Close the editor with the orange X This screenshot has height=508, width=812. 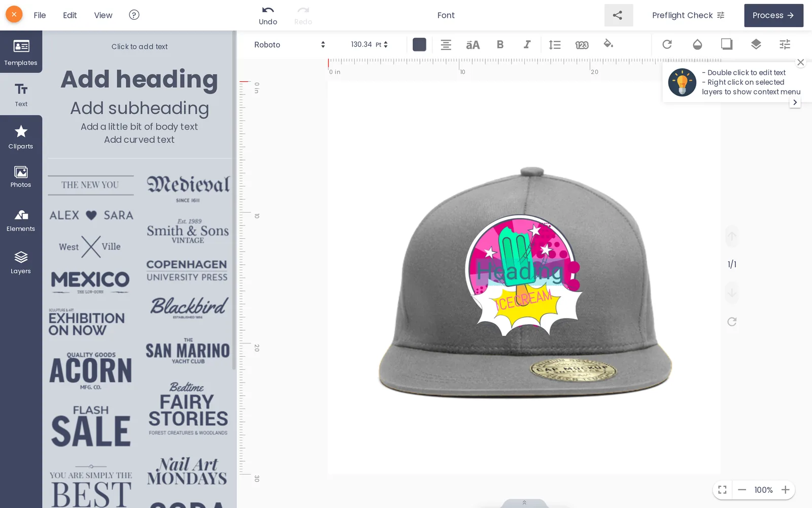(14, 14)
